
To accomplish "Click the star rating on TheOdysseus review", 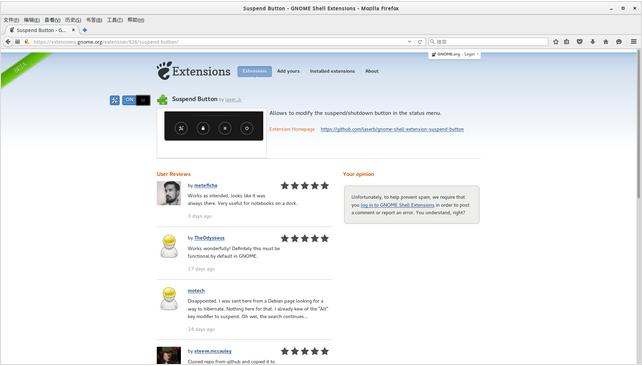I will click(x=305, y=238).
